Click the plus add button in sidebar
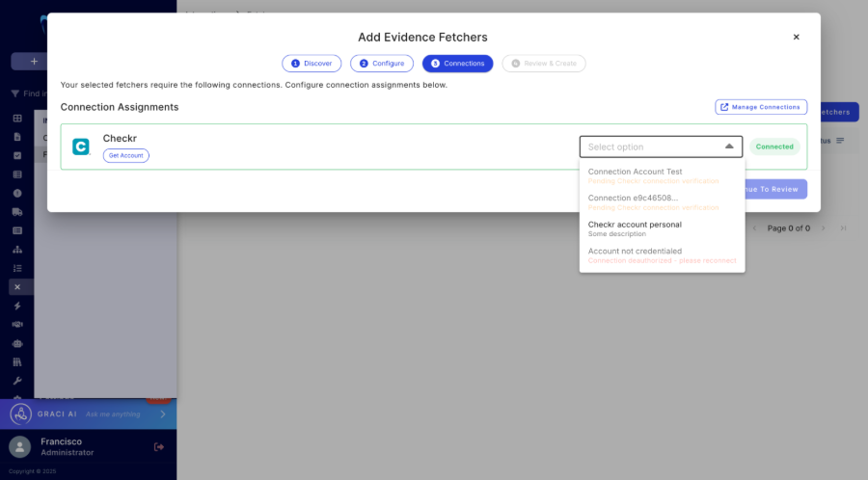This screenshot has width=868, height=480. pyautogui.click(x=34, y=62)
